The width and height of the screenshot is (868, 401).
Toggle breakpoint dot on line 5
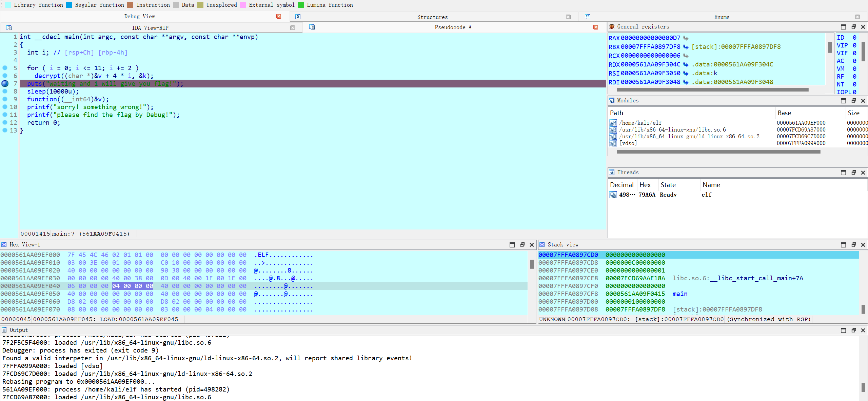[5, 68]
